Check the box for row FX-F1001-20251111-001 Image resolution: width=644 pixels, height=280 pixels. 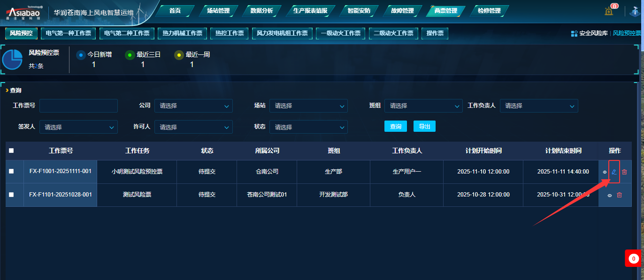[x=11, y=172]
